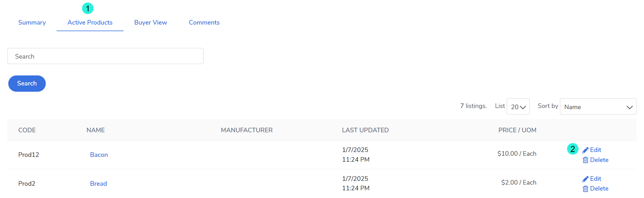This screenshot has height=198, width=644.
Task: Click the NAME column header
Action: coord(96,130)
